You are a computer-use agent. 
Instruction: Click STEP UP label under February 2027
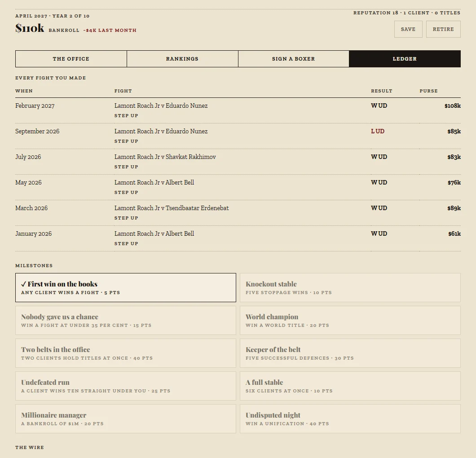click(x=126, y=116)
